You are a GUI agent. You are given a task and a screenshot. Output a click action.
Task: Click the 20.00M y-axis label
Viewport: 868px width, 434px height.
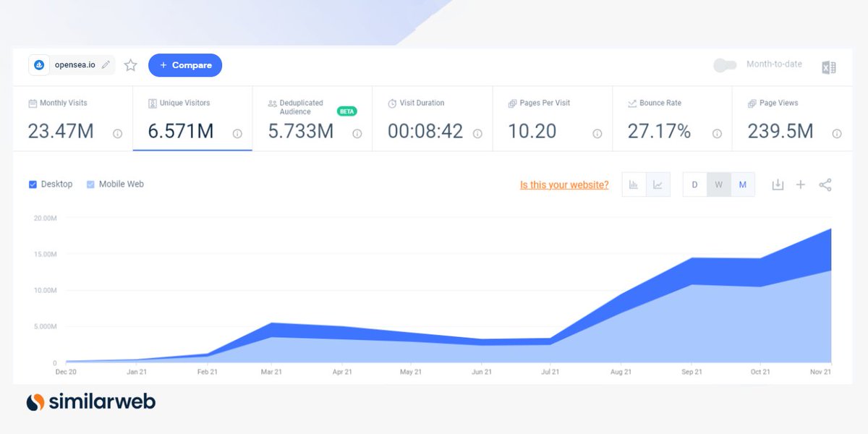tap(44, 218)
